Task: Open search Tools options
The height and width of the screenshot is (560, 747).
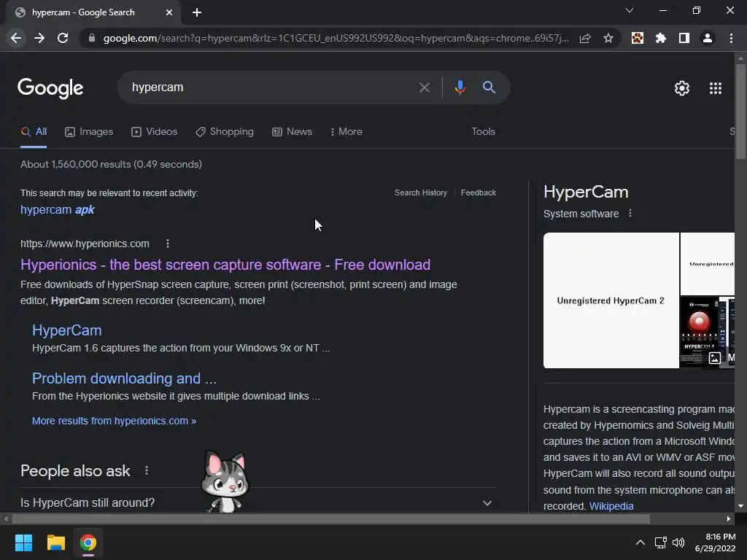Action: (483, 131)
